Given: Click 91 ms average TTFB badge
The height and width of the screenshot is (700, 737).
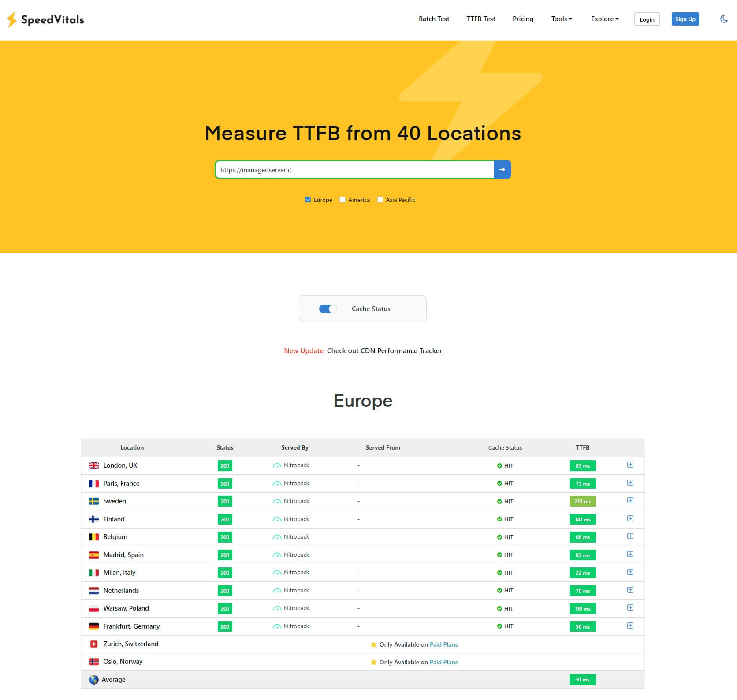Looking at the screenshot, I should point(582,680).
